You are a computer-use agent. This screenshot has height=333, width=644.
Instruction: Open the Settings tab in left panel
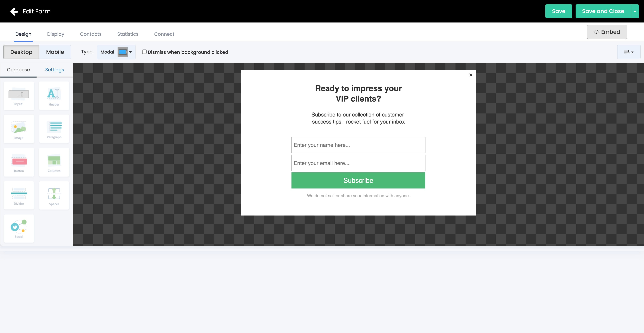(x=54, y=70)
